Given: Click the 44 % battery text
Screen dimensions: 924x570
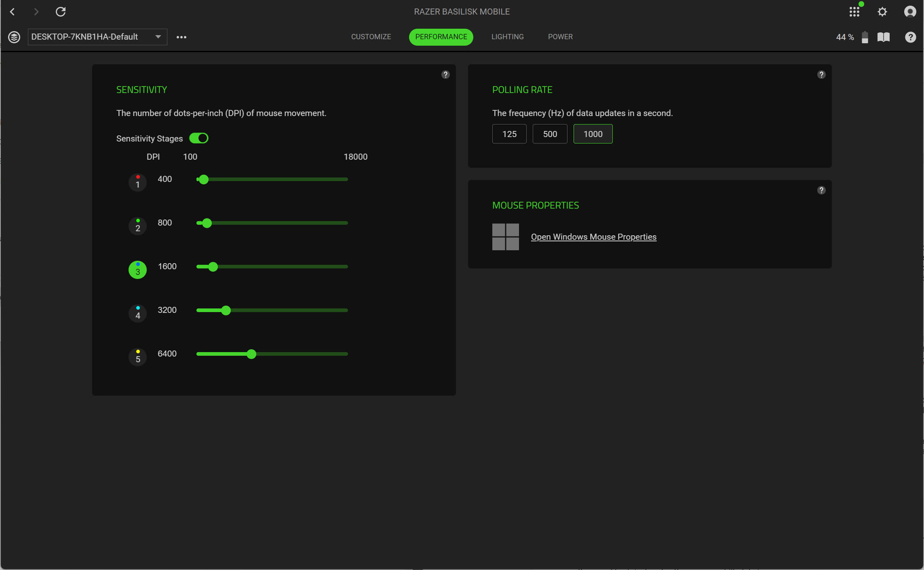Looking at the screenshot, I should point(845,37).
